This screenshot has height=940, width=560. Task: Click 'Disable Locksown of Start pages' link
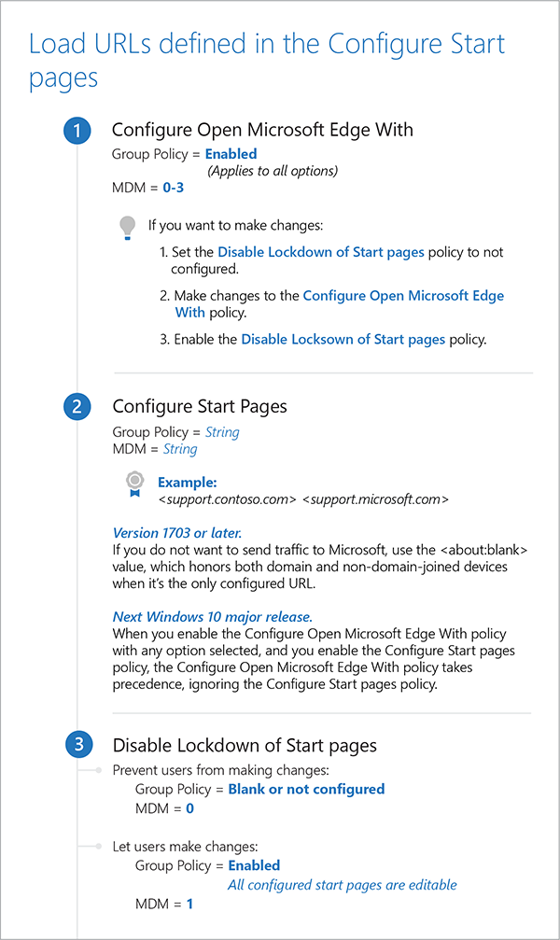point(343,340)
